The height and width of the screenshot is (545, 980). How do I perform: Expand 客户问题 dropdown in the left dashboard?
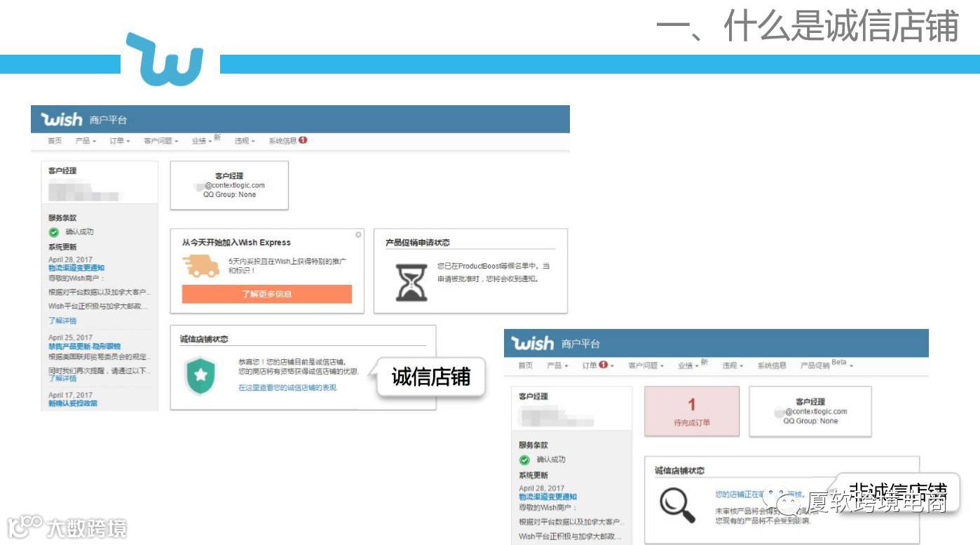coord(161,141)
